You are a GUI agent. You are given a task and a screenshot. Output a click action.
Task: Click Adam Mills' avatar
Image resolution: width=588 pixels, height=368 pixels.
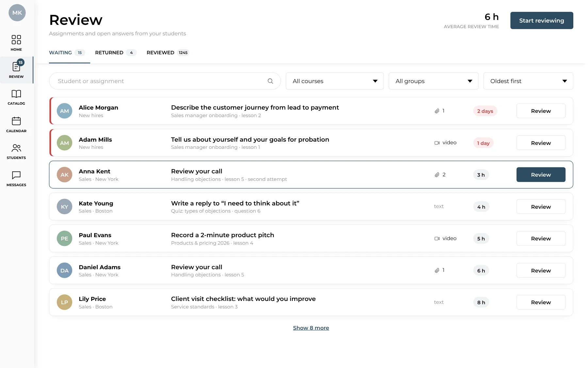(x=64, y=143)
